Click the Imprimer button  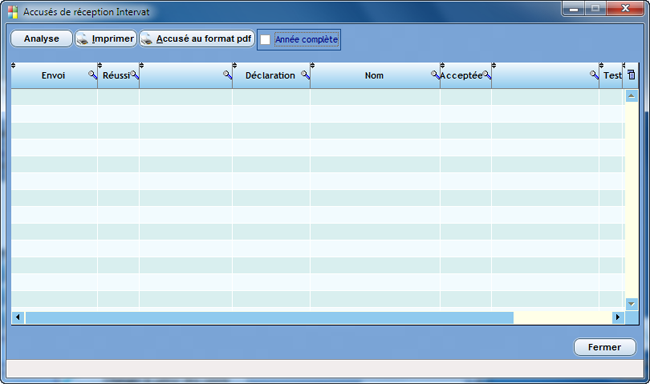click(x=106, y=39)
